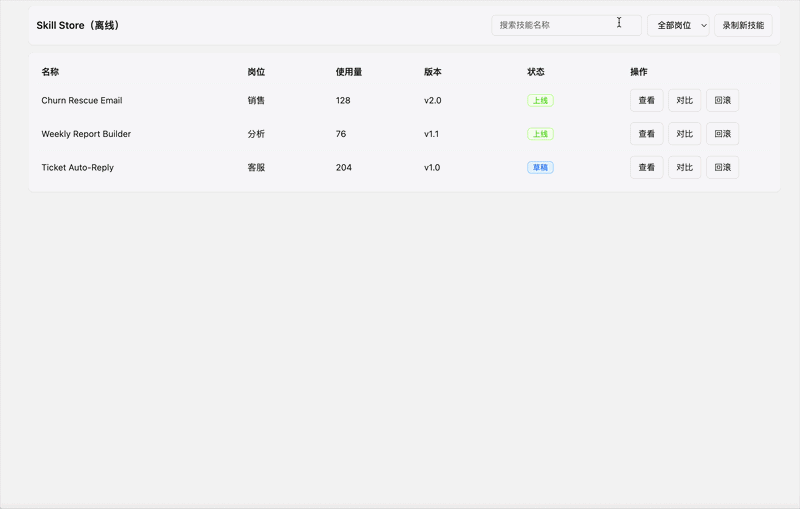The width and height of the screenshot is (800, 509).
Task: Click the 草稿 badge of Ticket Auto-Reply
Action: pos(540,167)
